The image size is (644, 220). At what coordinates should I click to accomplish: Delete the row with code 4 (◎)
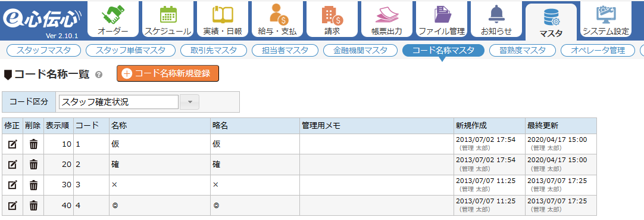click(x=34, y=206)
